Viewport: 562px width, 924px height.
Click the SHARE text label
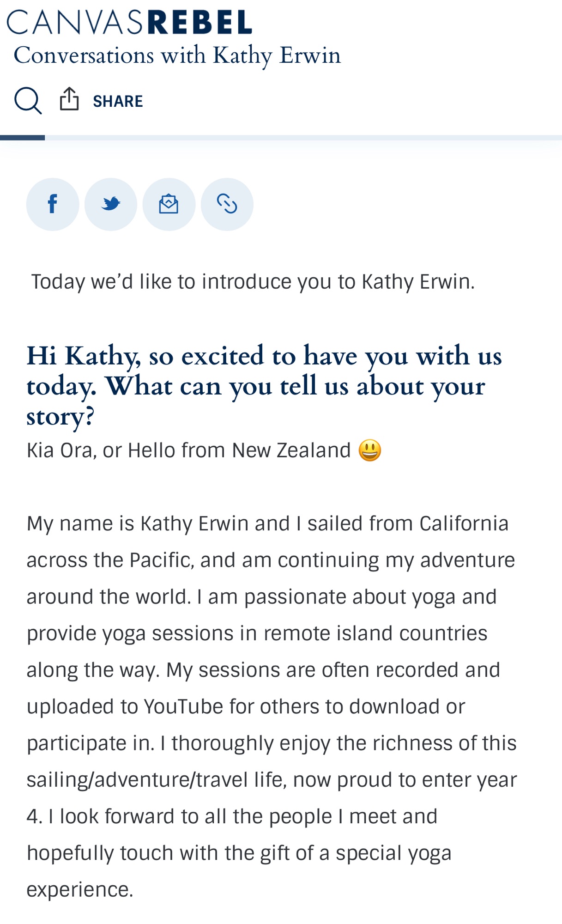(x=118, y=101)
